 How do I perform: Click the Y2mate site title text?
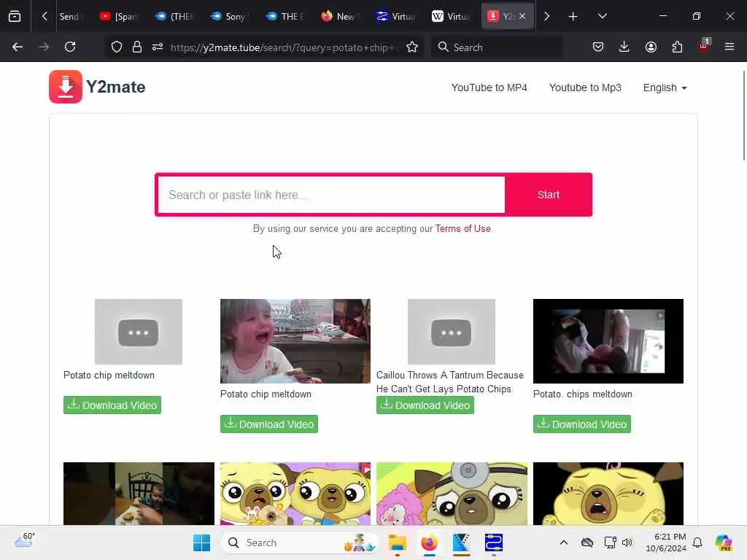pos(116,87)
